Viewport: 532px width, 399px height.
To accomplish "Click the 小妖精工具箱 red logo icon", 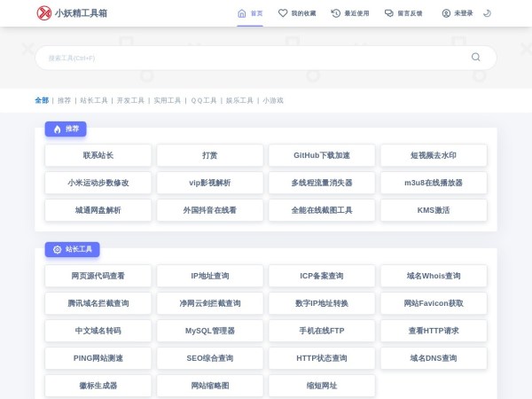I will pyautogui.click(x=43, y=13).
